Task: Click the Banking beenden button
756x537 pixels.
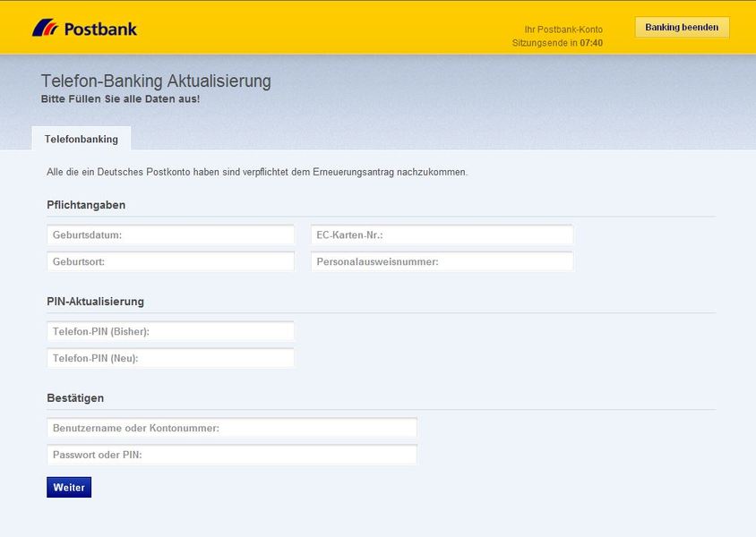Action: pos(682,28)
